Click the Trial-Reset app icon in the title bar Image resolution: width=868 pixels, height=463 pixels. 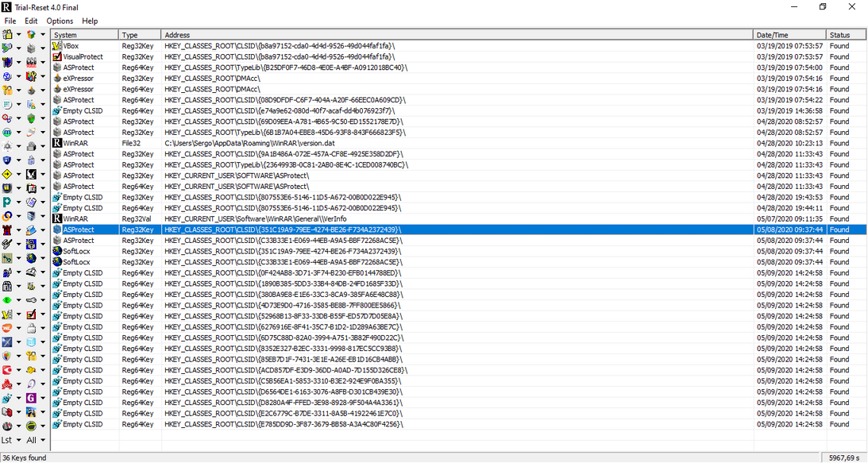[x=6, y=7]
